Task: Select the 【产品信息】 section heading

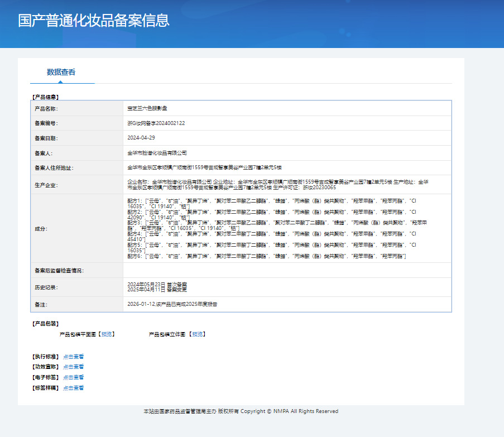Action: pyautogui.click(x=45, y=97)
